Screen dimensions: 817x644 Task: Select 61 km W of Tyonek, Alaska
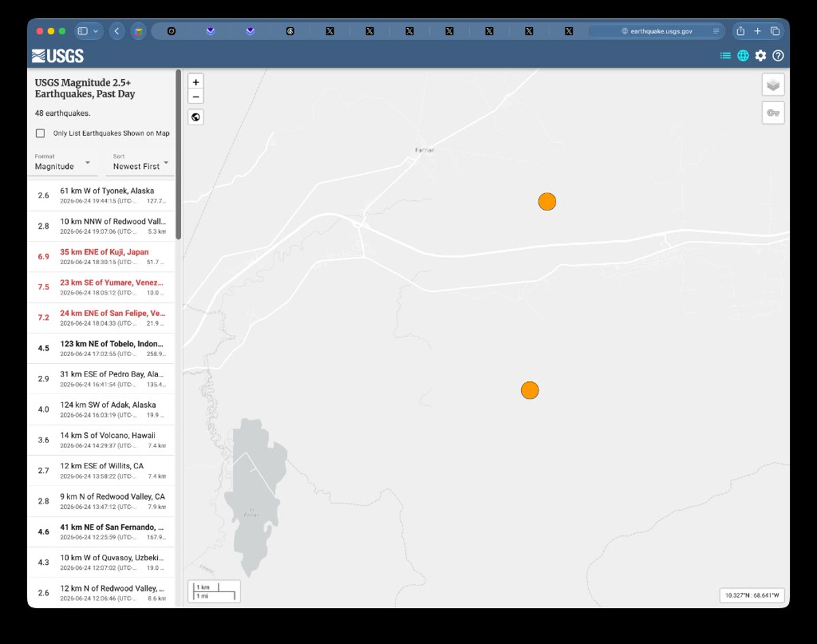click(101, 195)
